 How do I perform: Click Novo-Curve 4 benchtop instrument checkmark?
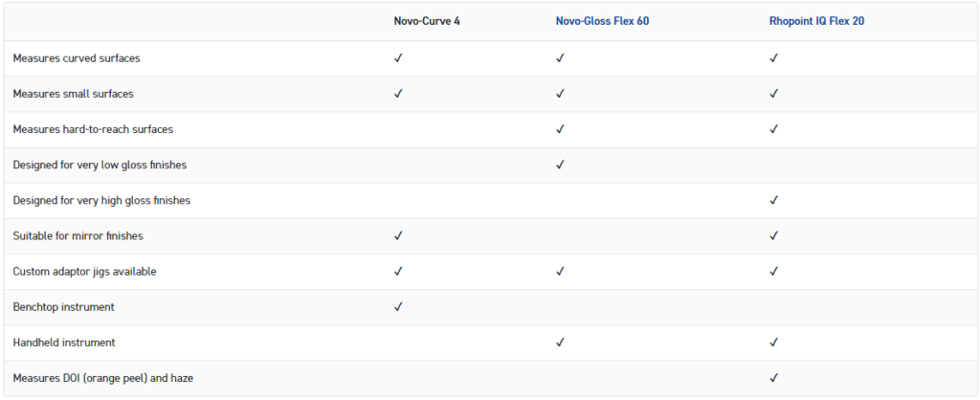point(398,307)
